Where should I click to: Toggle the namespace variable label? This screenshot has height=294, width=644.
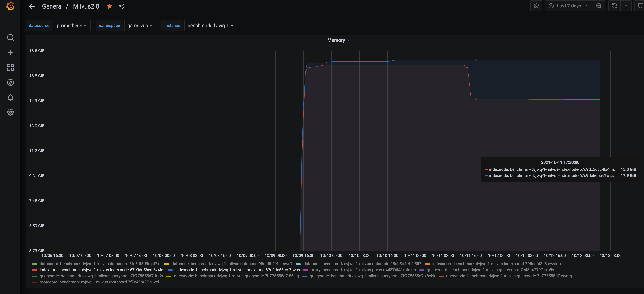point(109,25)
